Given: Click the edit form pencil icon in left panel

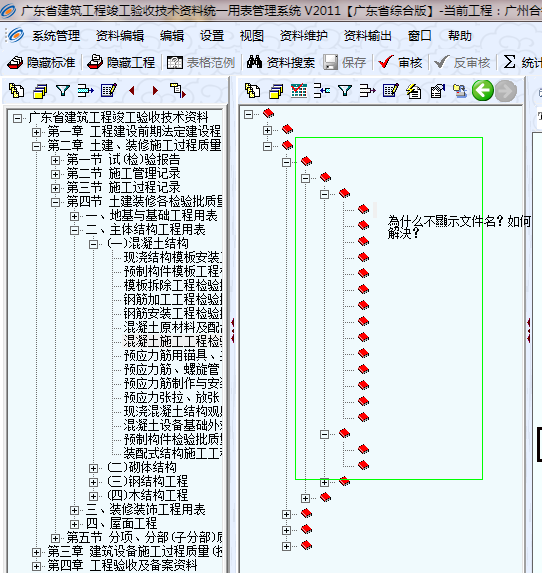Looking at the screenshot, I should tap(109, 90).
